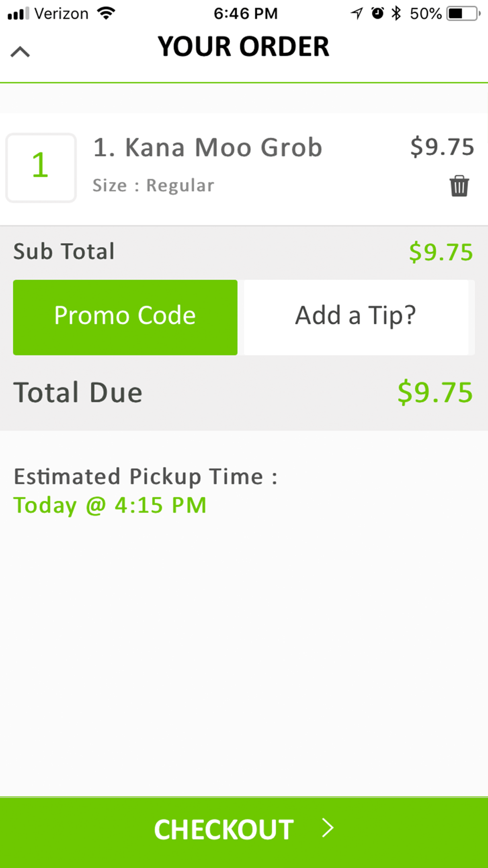Tap the Total Due amount $9.75
This screenshot has width=488, height=868.
(435, 393)
